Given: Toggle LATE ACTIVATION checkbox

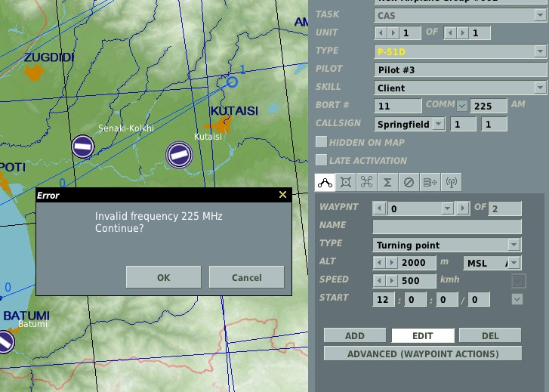Looking at the screenshot, I should 321,160.
